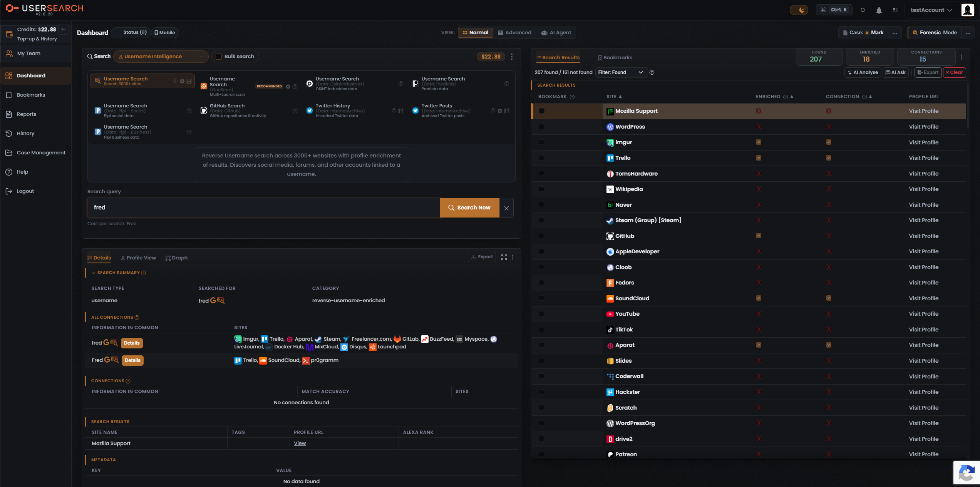The image size is (980, 487).
Task: Open Filter: Found dropdown
Action: (620, 72)
